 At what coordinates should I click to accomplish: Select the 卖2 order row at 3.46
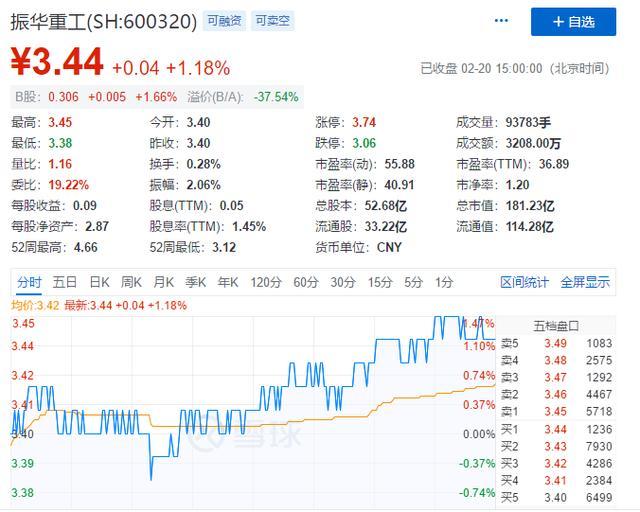pos(556,395)
